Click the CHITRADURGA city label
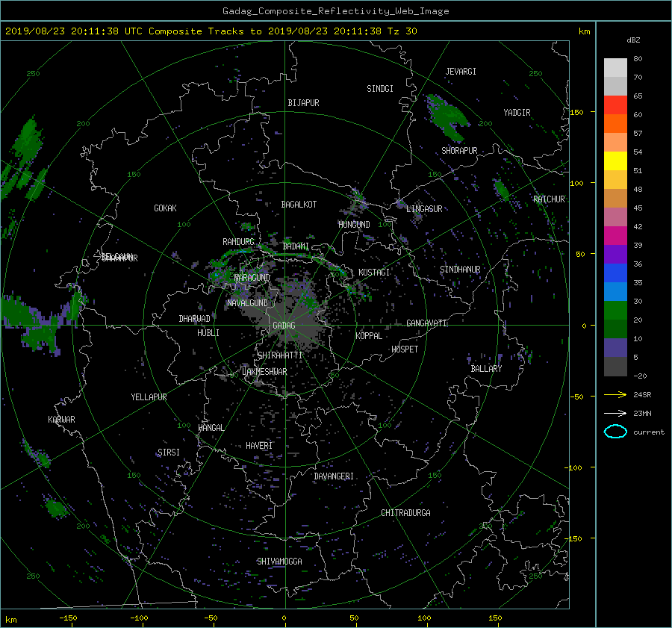 (405, 513)
